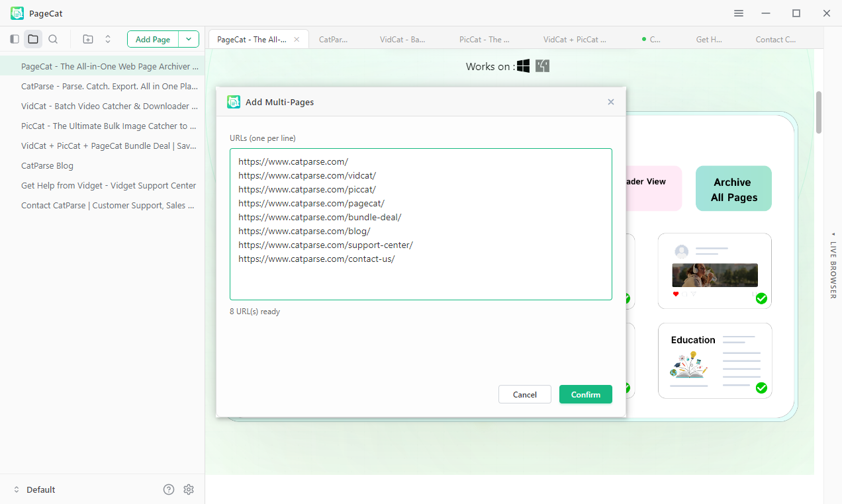The height and width of the screenshot is (504, 842).
Task: Select VidCat - Batch Video Catcher item
Action: 103,106
